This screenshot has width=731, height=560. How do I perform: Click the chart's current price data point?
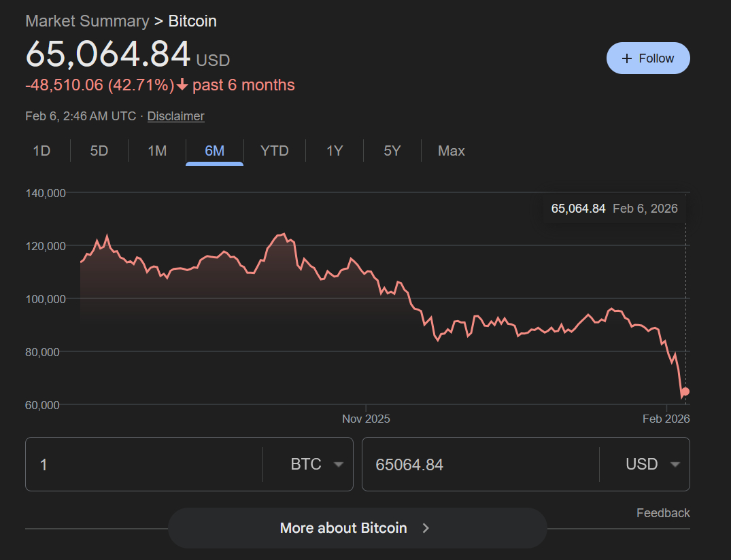[x=685, y=391]
